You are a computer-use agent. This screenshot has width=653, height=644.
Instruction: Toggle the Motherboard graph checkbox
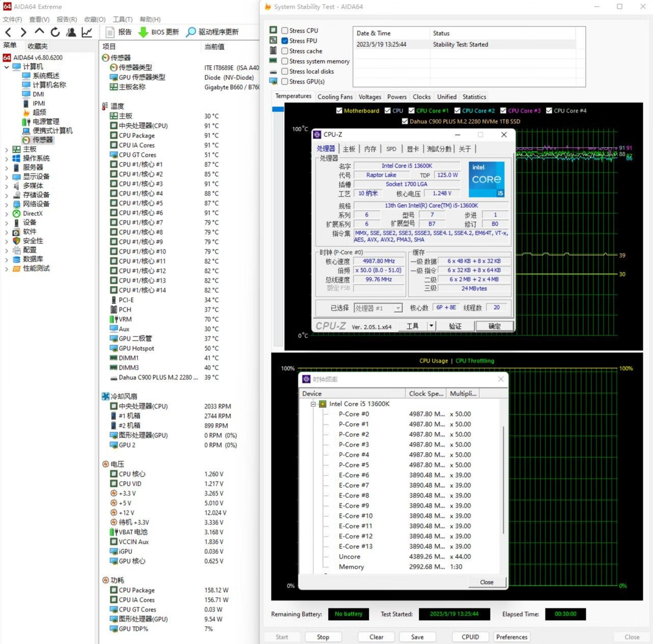[339, 110]
